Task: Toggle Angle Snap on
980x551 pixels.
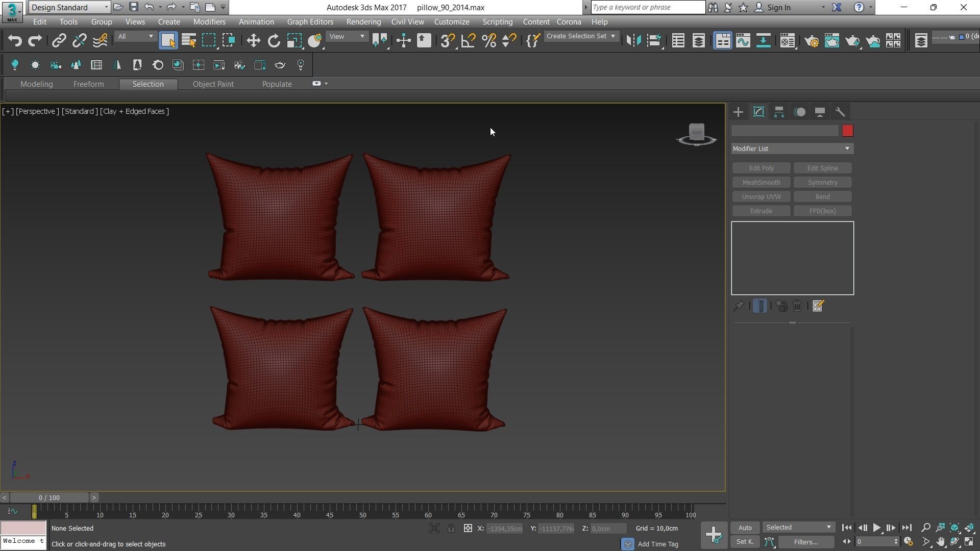Action: click(468, 41)
